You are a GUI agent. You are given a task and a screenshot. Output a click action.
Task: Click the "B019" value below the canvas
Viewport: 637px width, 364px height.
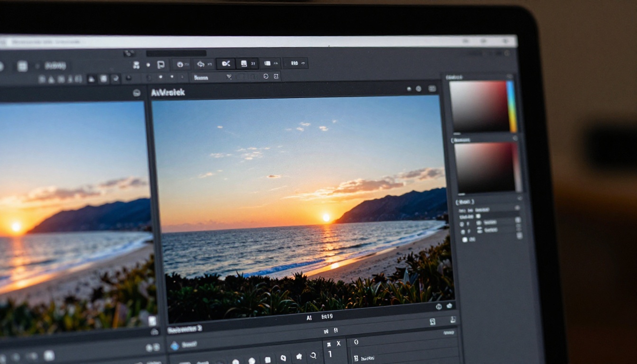pyautogui.click(x=327, y=317)
